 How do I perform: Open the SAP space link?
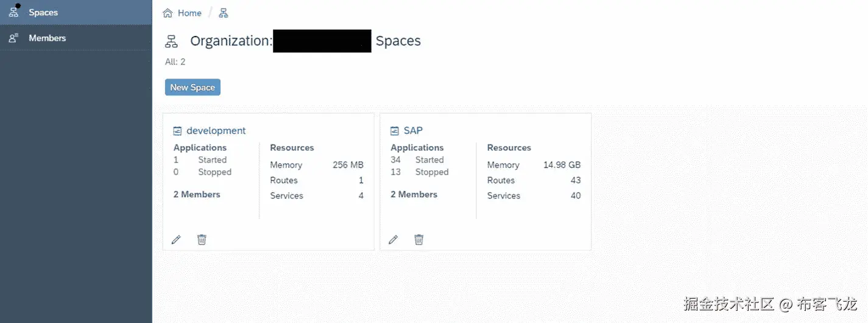413,131
